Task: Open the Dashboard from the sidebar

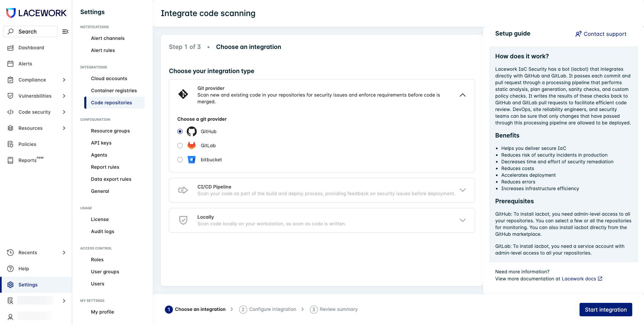Action: point(10,48)
